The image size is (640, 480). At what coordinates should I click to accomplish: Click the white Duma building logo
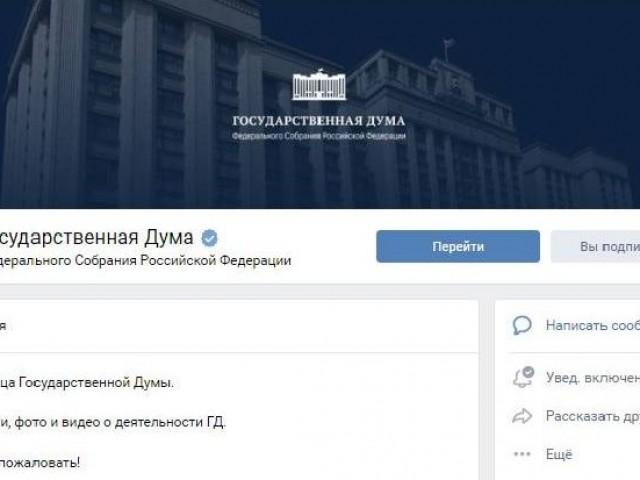coord(319,85)
